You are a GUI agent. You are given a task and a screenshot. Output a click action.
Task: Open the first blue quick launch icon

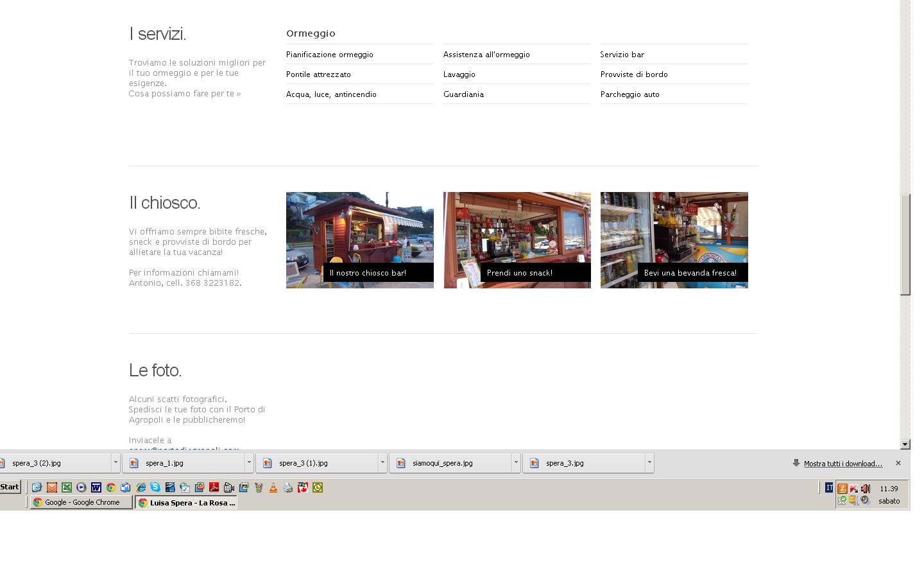(37, 487)
